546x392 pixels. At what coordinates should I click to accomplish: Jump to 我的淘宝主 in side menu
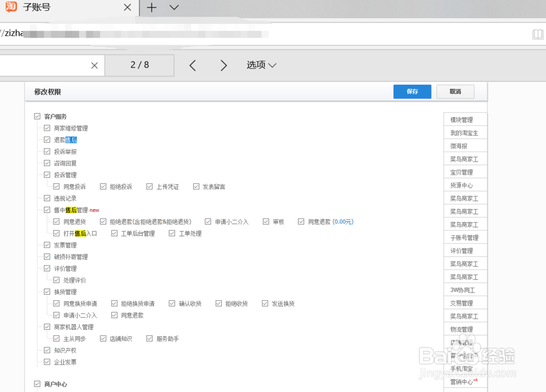[x=465, y=133]
